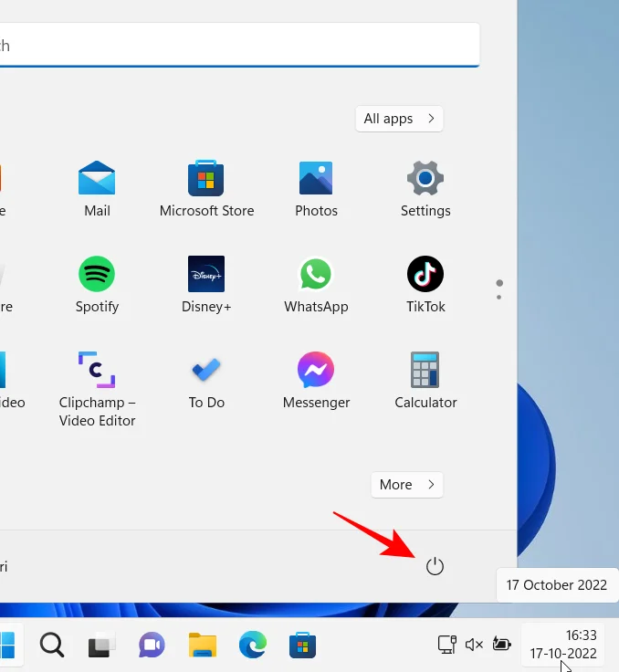The image size is (619, 672).
Task: Open the clock showing 16:33
Action: 562,644
